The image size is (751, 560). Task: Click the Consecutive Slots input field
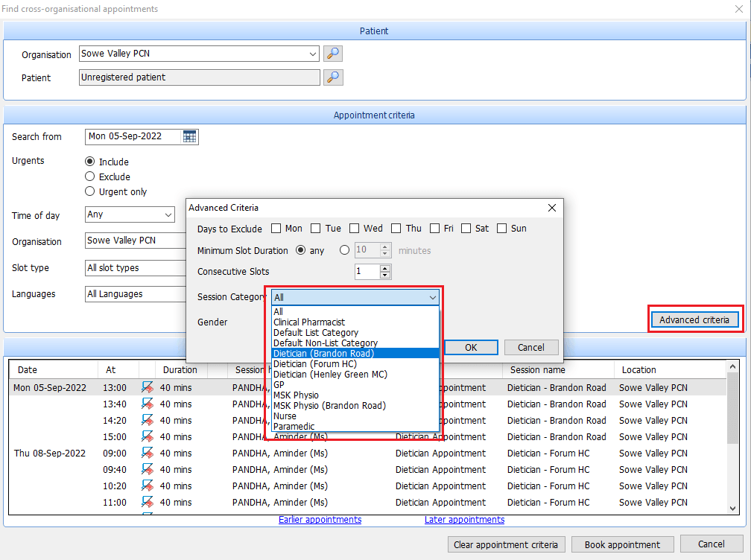367,271
